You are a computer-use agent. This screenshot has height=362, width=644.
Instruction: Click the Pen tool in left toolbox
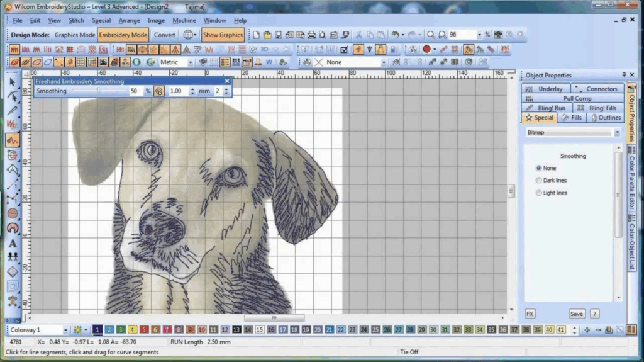[x=13, y=111]
